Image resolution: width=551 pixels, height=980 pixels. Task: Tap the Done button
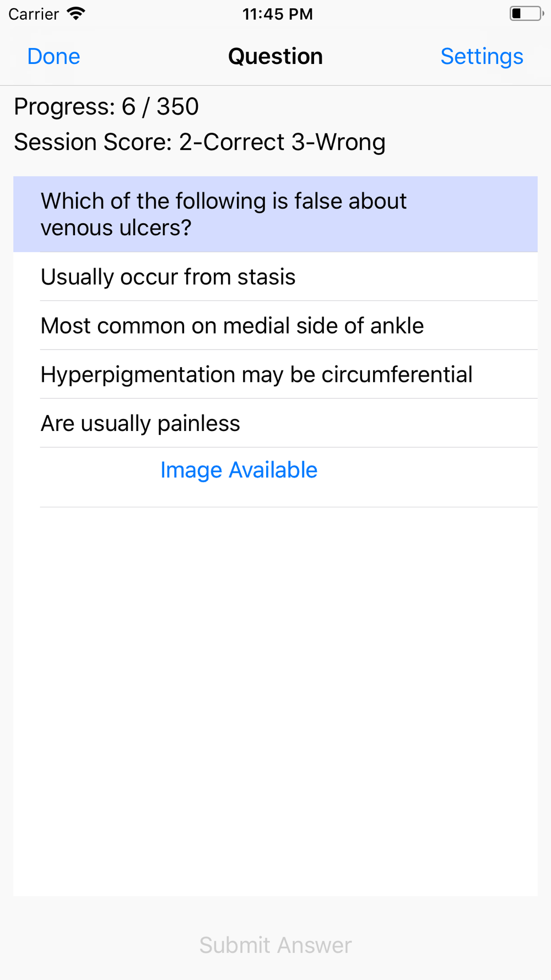point(53,56)
